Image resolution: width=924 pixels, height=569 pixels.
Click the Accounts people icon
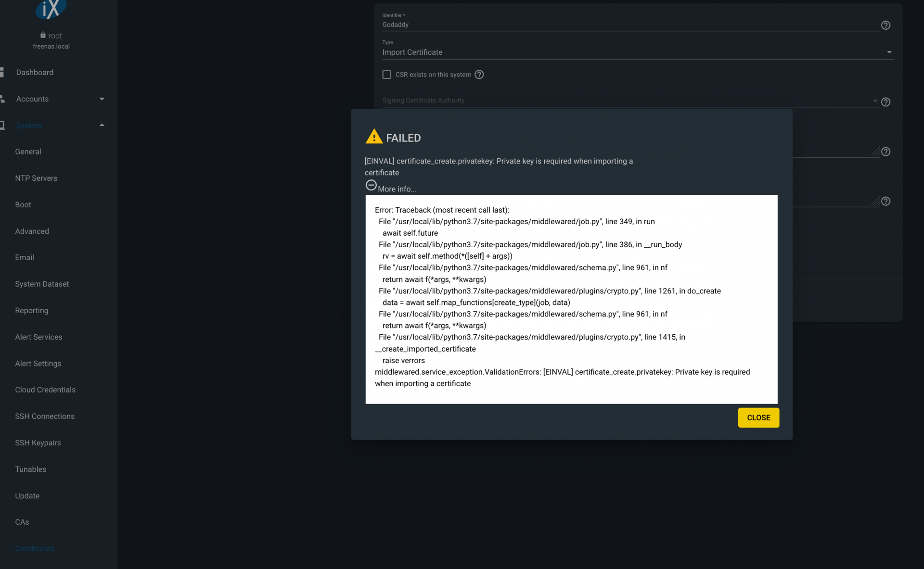pos(2,99)
